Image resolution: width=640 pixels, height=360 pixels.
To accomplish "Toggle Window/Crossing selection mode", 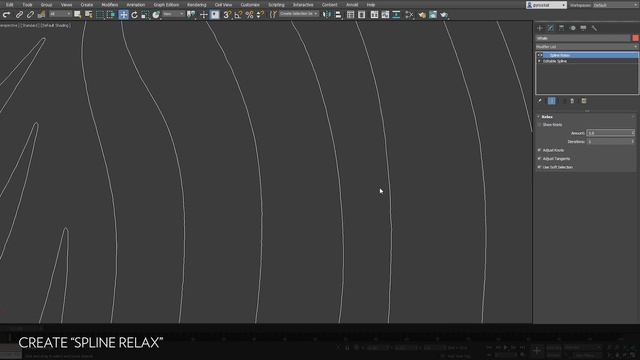I will pyautogui.click(x=111, y=15).
